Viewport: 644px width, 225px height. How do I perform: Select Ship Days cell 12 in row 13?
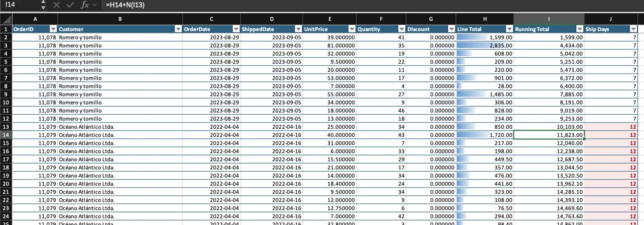611,127
